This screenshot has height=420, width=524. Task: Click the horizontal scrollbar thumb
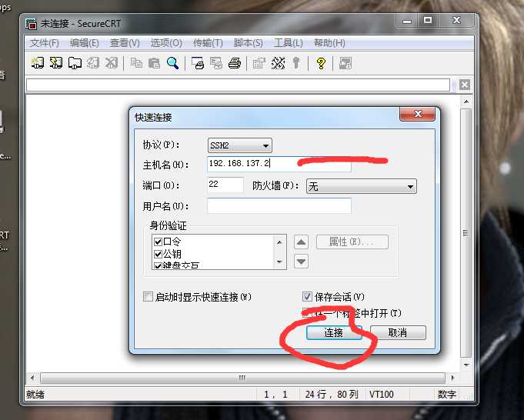click(242, 378)
